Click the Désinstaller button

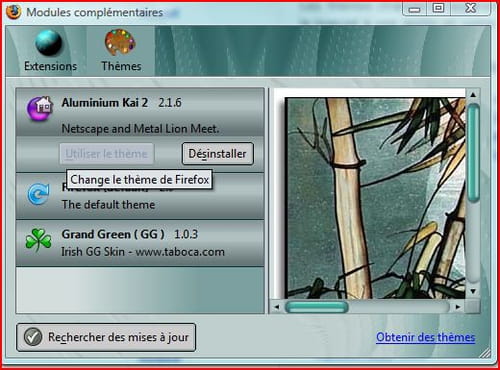tap(218, 154)
